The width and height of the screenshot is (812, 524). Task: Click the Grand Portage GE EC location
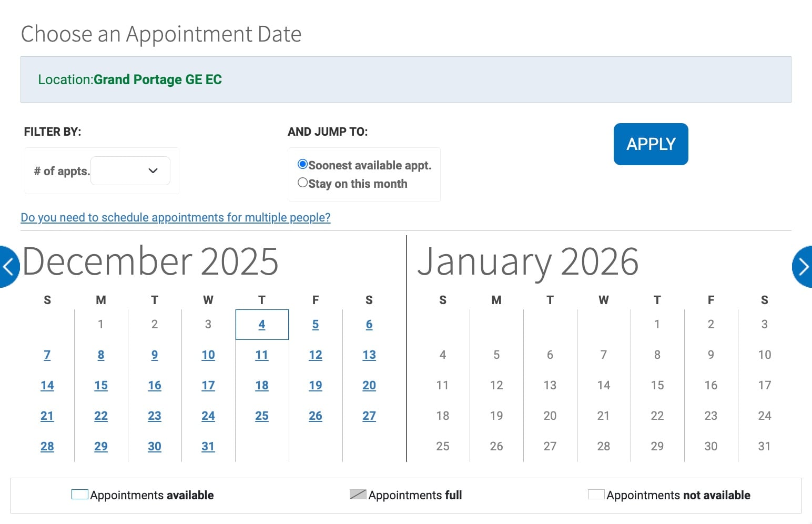[158, 79]
